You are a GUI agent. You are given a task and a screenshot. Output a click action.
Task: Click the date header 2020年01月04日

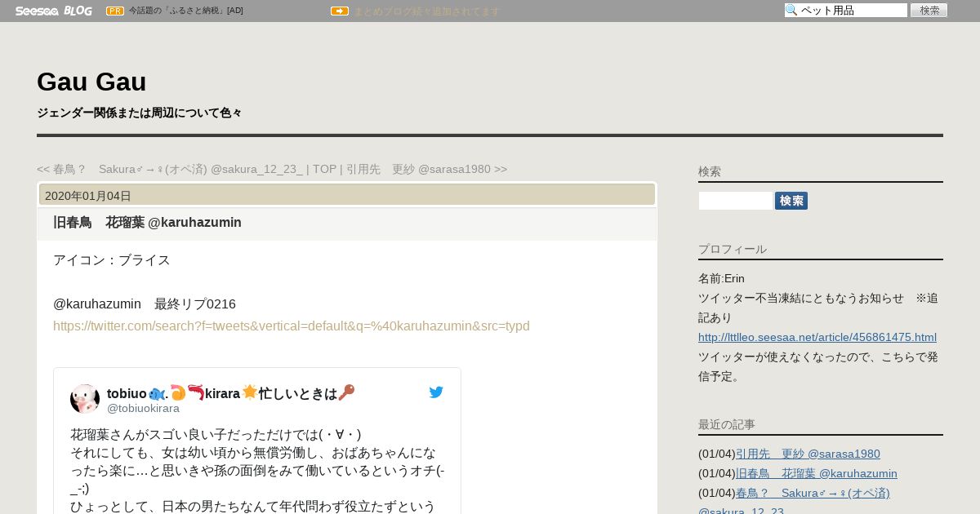point(347,195)
